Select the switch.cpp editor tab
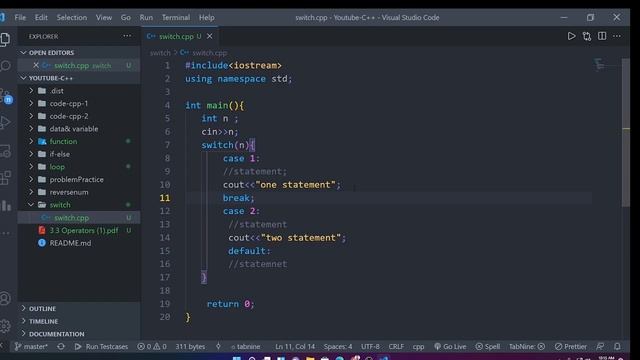The height and width of the screenshot is (360, 640). tap(180, 36)
